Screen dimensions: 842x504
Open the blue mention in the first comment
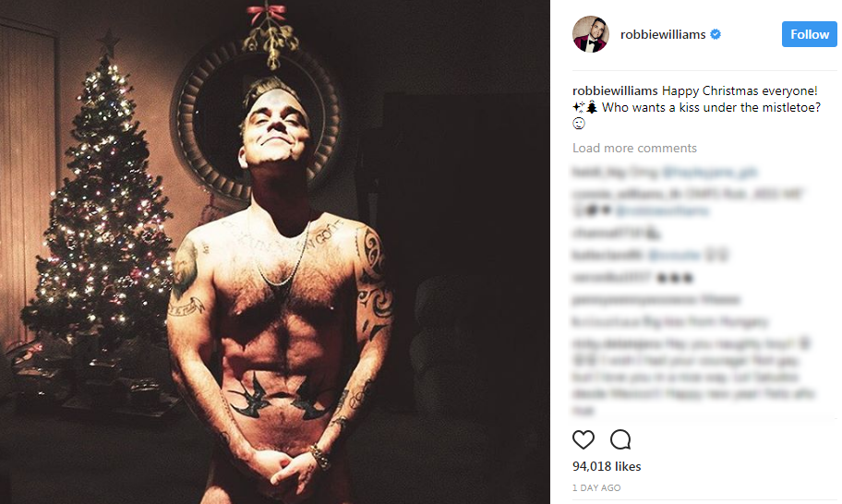(709, 173)
